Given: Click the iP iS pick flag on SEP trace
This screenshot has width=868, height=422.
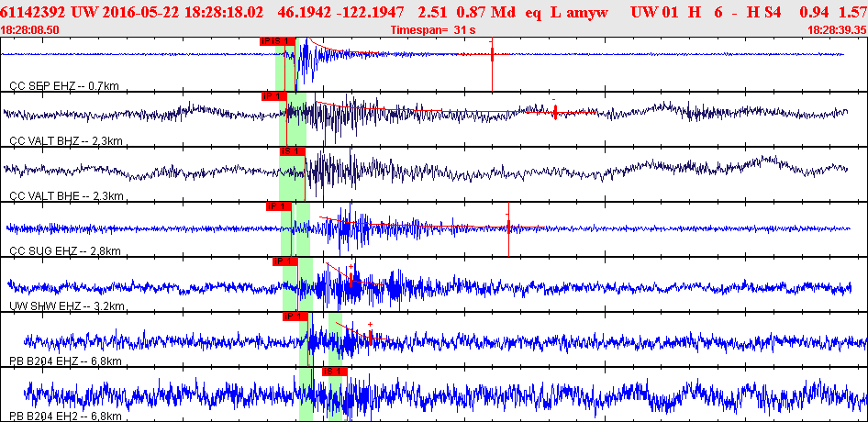Looking at the screenshot, I should tap(278, 41).
